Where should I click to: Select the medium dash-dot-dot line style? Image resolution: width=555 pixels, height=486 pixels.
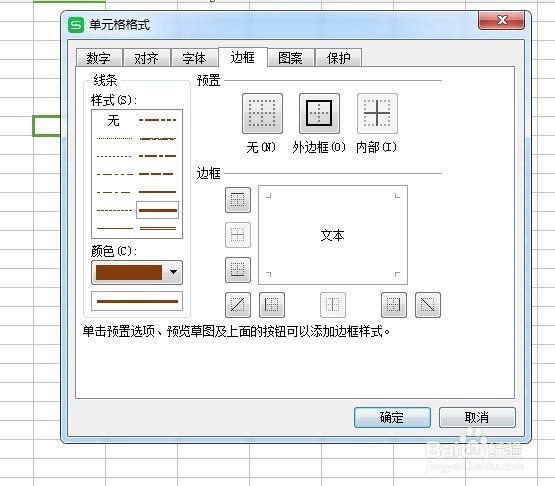[158, 120]
